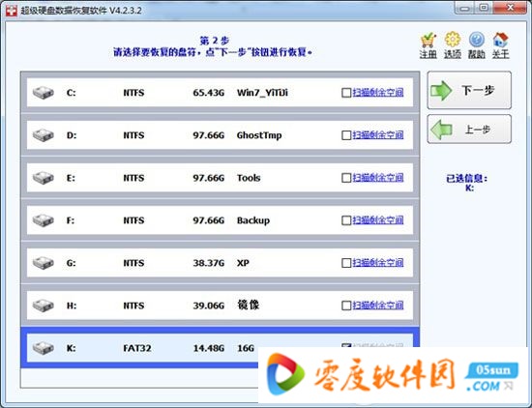Image resolution: width=532 pixels, height=408 pixels.
Task: Click 97.66G in the E: row
Action: (209, 178)
